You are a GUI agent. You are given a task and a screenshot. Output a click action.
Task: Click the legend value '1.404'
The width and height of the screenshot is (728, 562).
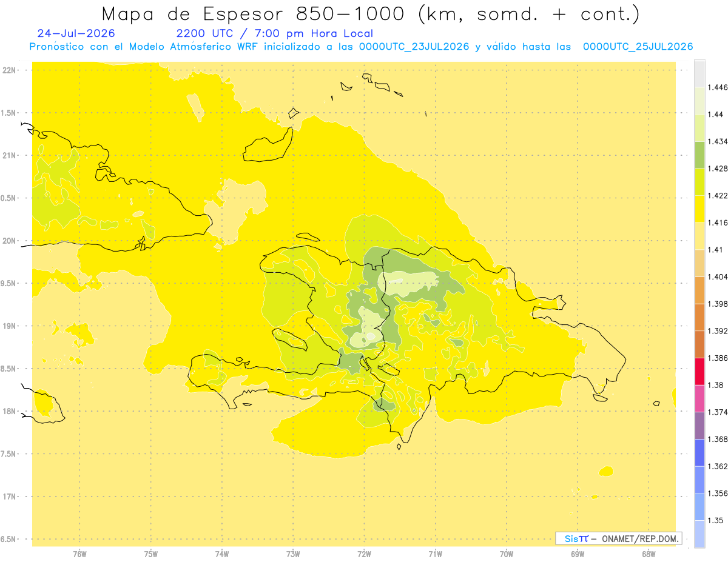718,276
